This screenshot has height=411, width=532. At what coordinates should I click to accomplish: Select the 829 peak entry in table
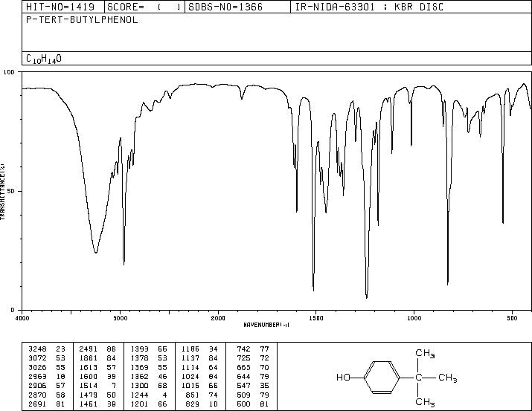(202, 404)
